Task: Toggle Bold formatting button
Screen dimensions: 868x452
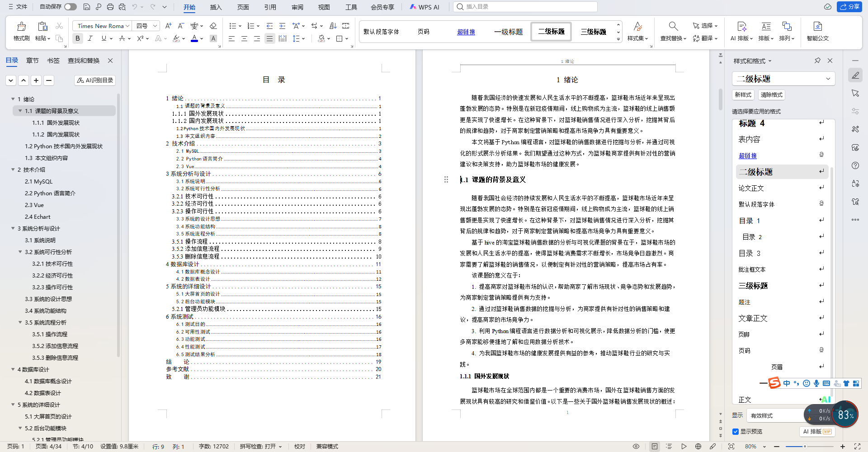Action: [x=78, y=39]
